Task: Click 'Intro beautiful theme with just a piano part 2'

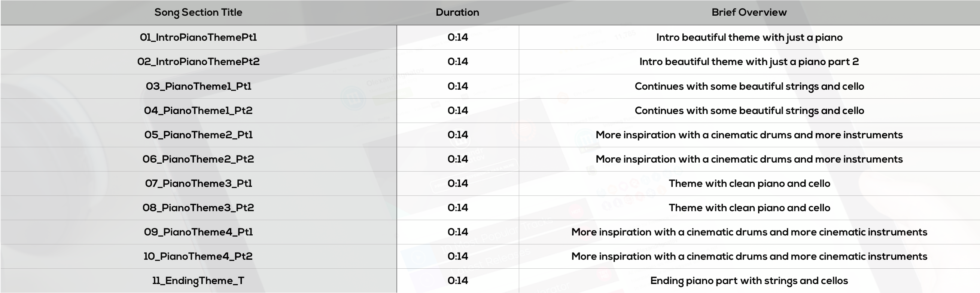Action: point(749,62)
